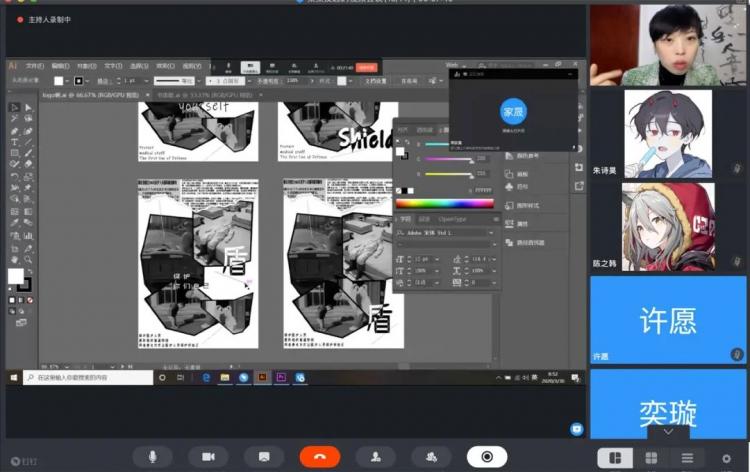Viewport: 750px width, 472px height.
Task: Set paint mode to solid Color
Action: (12, 300)
